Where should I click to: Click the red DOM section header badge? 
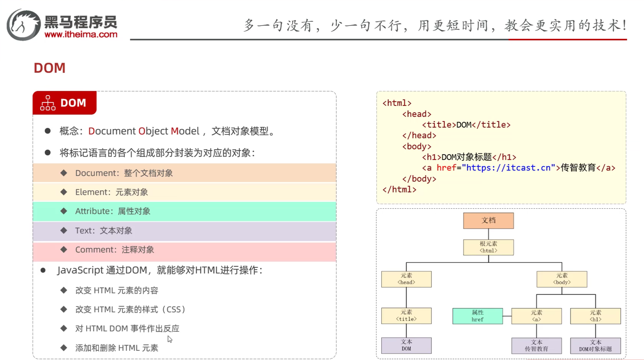click(x=65, y=103)
